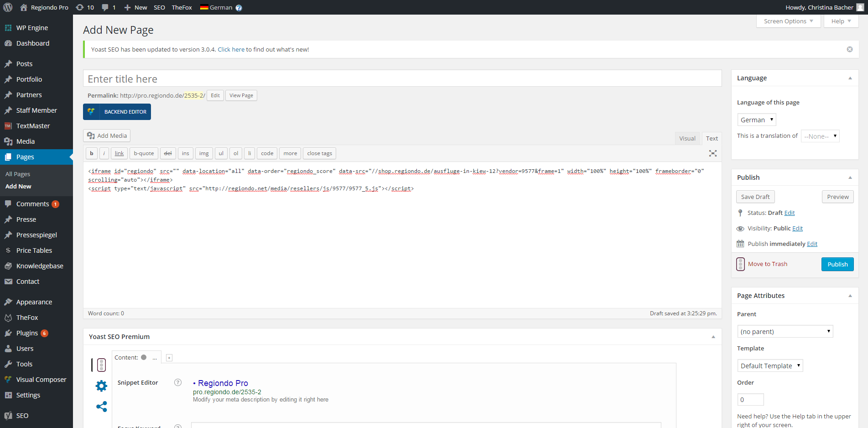Image resolution: width=868 pixels, height=428 pixels.
Task: Edit publish immediately schedule
Action: (812, 244)
